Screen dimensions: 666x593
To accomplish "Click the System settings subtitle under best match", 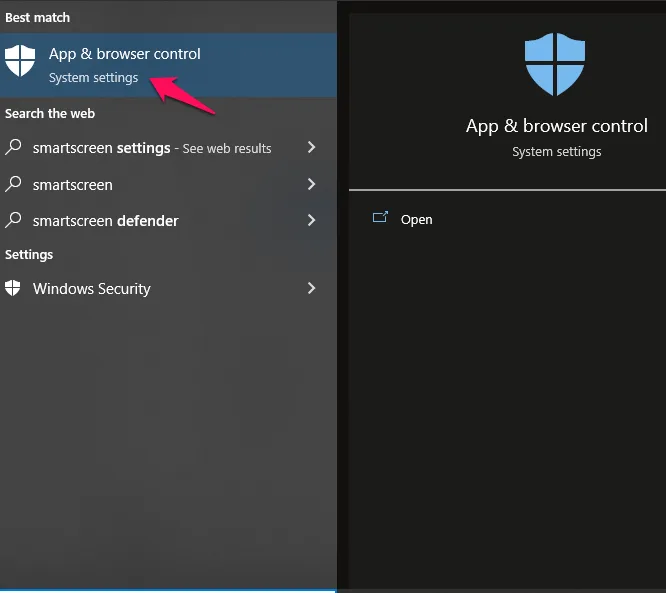I will click(x=93, y=78).
